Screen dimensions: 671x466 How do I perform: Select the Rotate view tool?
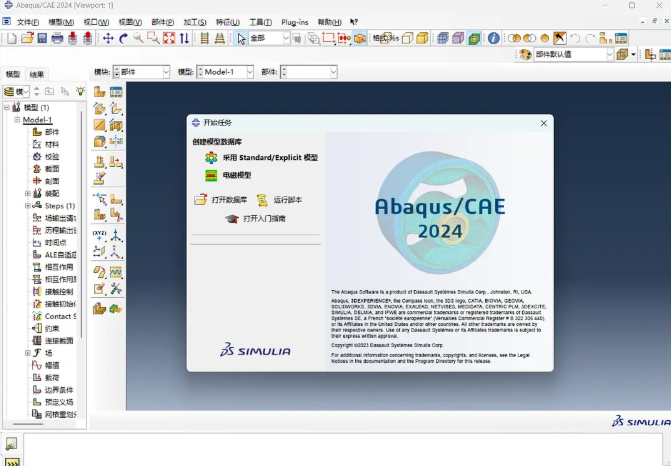[123, 38]
